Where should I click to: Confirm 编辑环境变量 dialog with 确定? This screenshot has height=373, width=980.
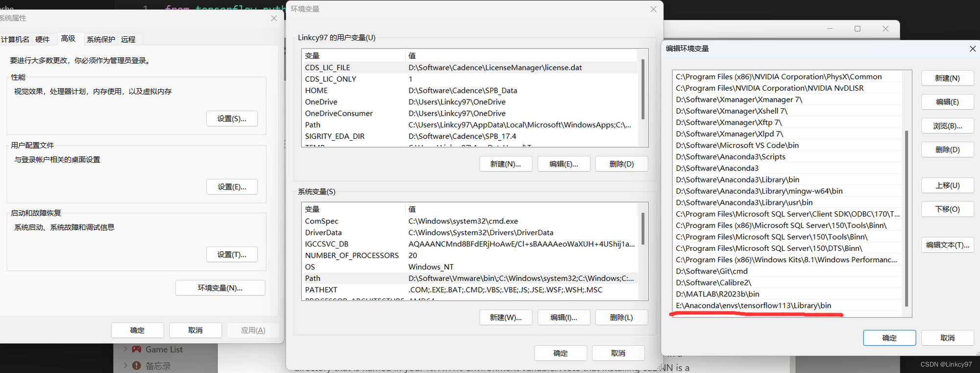[889, 338]
